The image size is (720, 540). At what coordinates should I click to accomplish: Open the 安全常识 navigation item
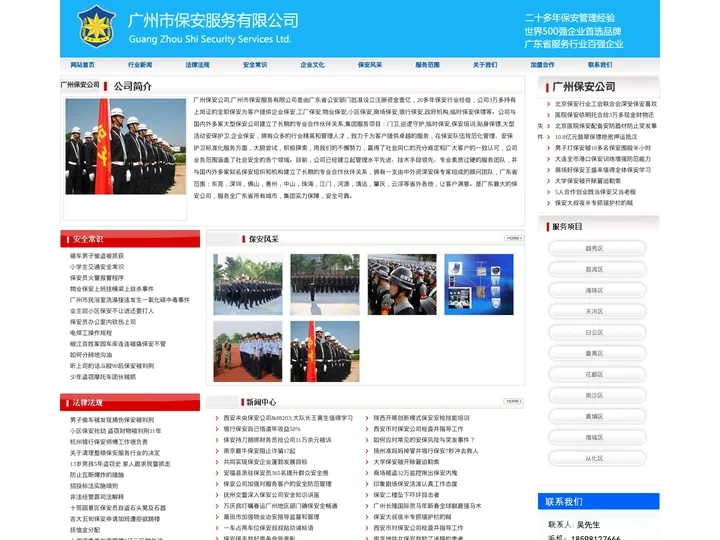pyautogui.click(x=255, y=65)
